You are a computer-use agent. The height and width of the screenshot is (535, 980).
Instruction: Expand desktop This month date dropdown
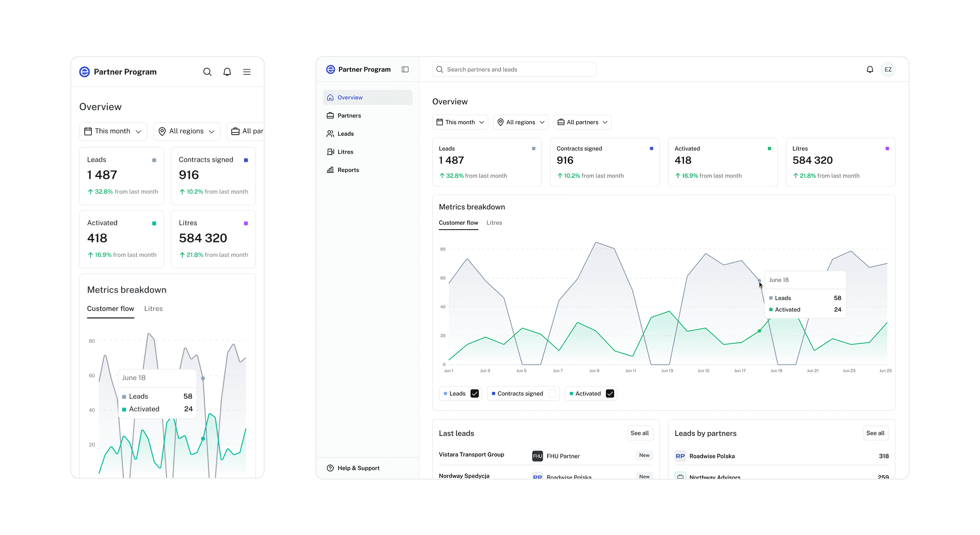point(460,122)
